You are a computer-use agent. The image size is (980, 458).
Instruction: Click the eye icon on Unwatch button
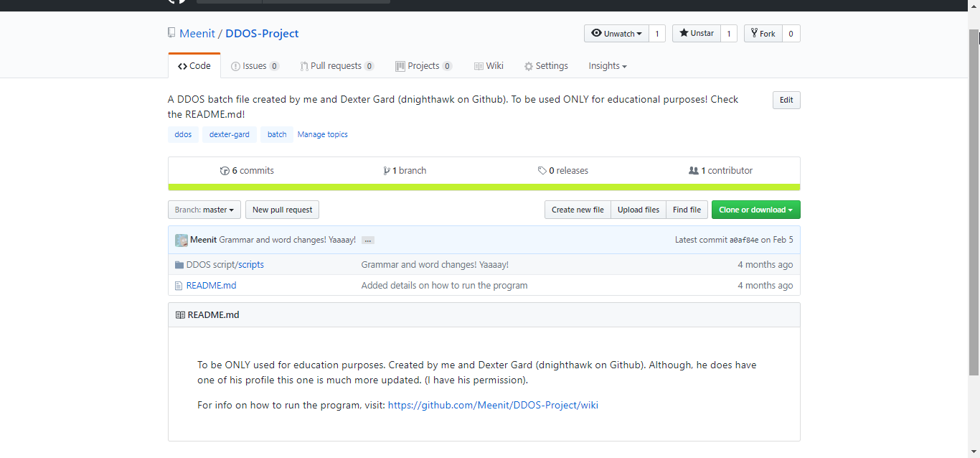click(596, 34)
